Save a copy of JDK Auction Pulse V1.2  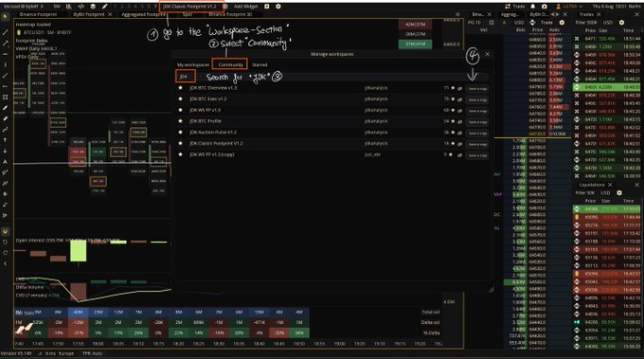tap(477, 133)
